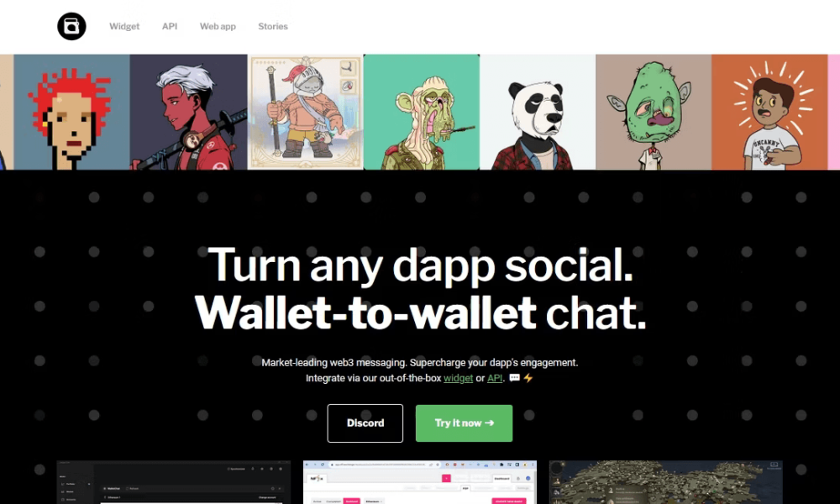Screen dimensions: 840x504
Task: Open the API nav item
Action: pos(170,26)
